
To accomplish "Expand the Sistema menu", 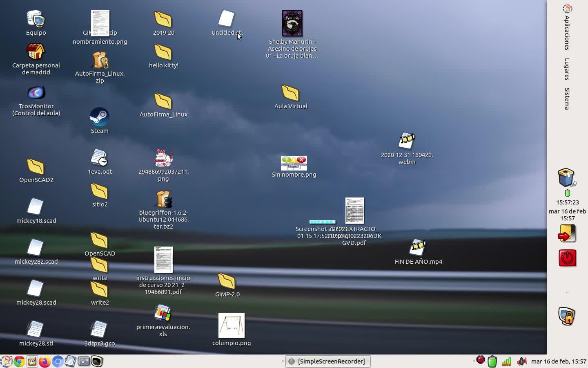I will point(567,99).
